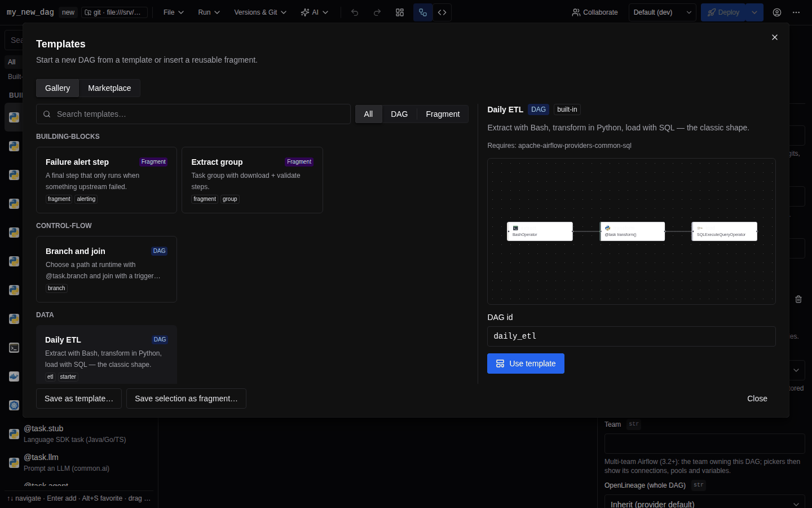Image resolution: width=812 pixels, height=508 pixels.
Task: Click the 'built-in' badge in preview header
Action: pos(567,110)
